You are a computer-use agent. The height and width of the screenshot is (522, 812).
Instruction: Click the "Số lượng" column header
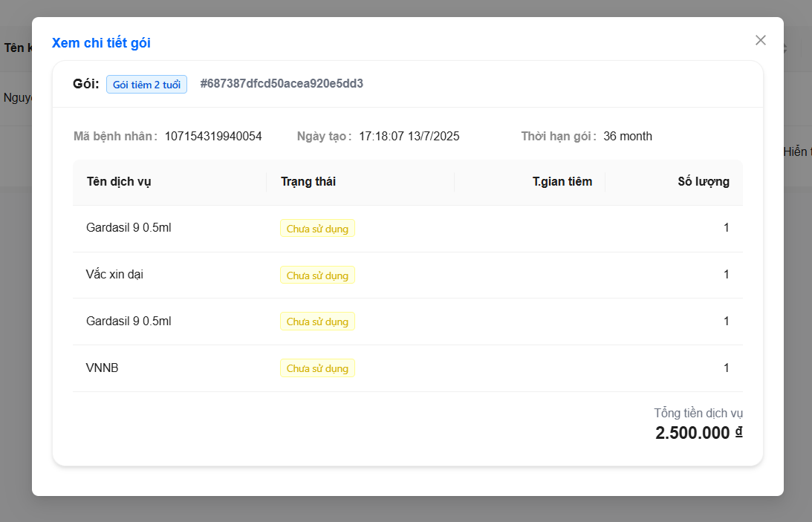[703, 181]
